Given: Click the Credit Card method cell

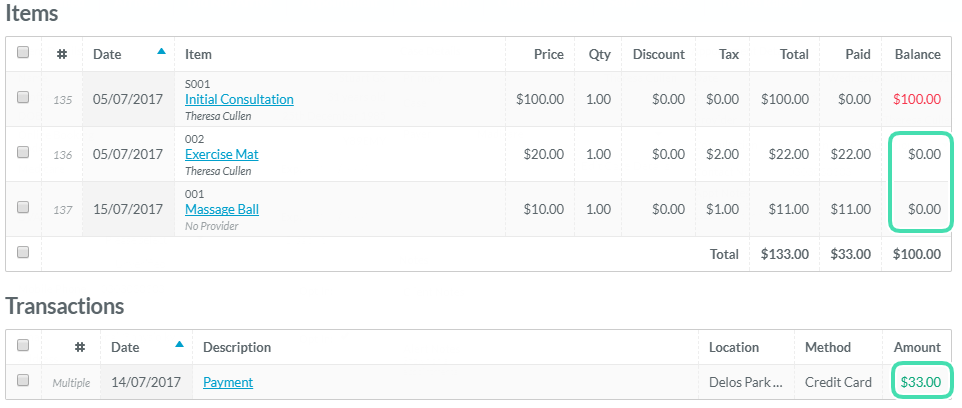Looking at the screenshot, I should tap(838, 382).
